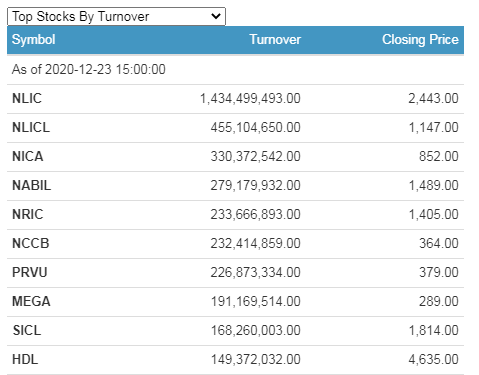Image resolution: width=479 pixels, height=375 pixels.
Task: Click HDL closing price 4,635.00
Action: 433,359
